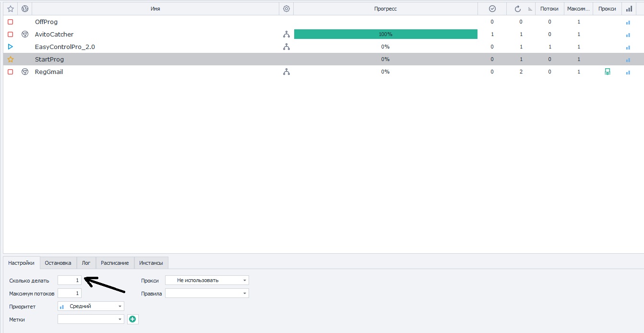Click the gold star icon for StartProg
Viewport: 644px width, 333px height.
coord(11,60)
